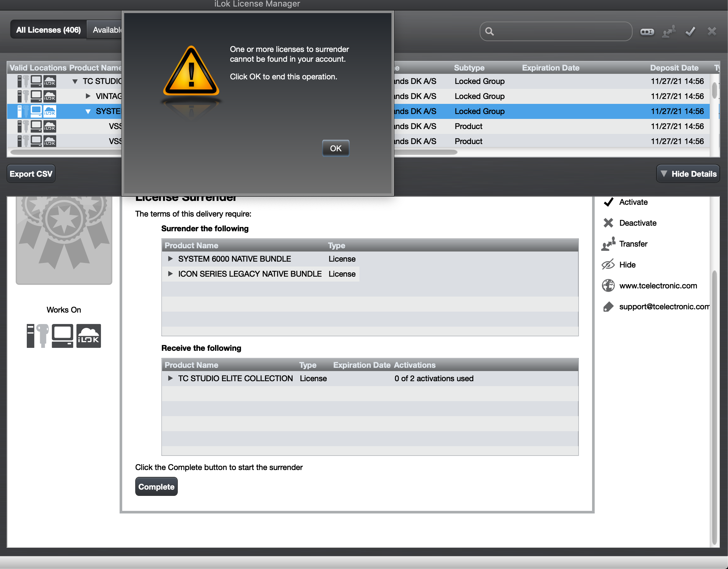Expand TC STUDIO ELITE COLLECTION in receive list
Image resolution: width=728 pixels, height=569 pixels.
point(170,378)
